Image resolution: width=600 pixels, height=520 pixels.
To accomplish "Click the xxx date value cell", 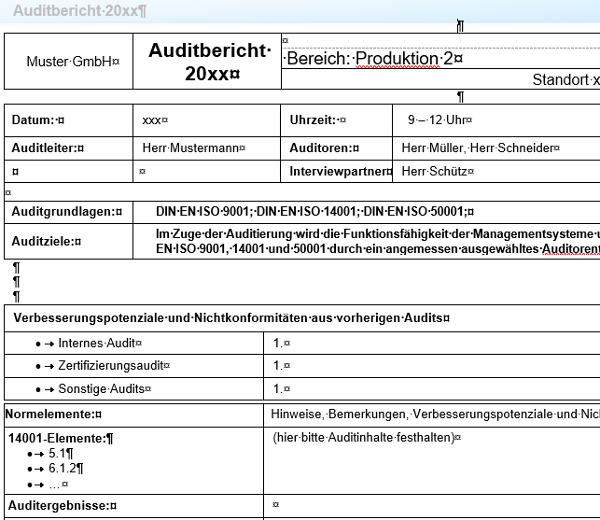I will click(153, 120).
